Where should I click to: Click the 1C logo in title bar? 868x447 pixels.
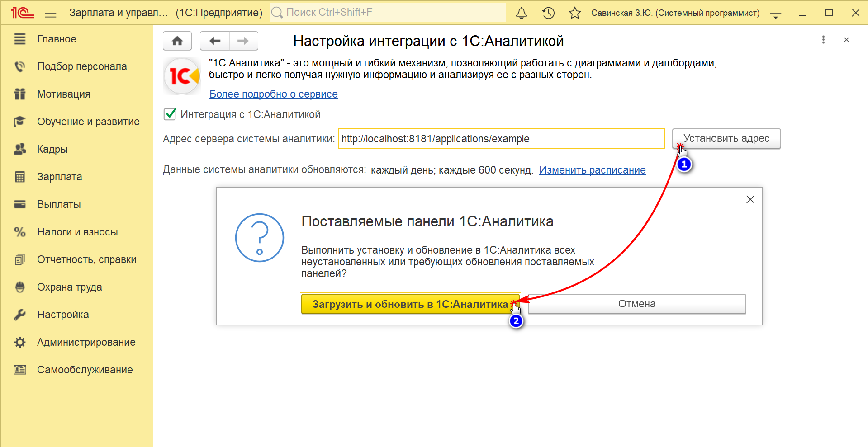pyautogui.click(x=23, y=13)
